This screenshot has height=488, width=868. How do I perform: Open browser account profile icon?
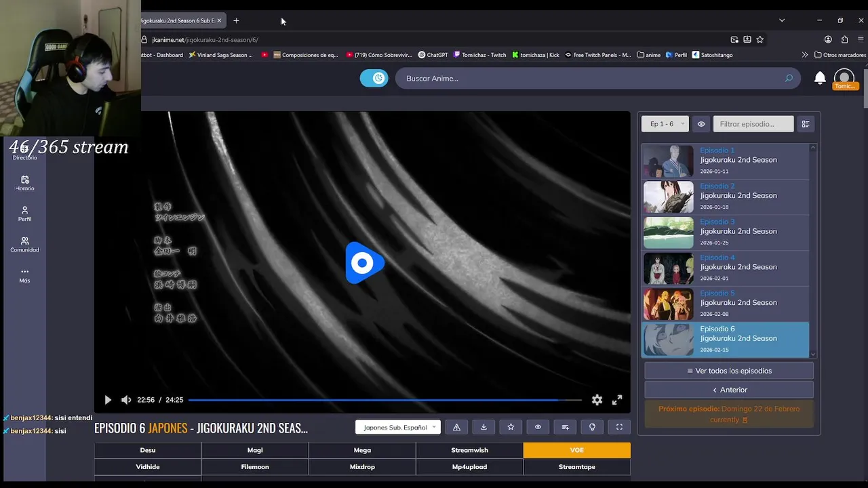(x=828, y=39)
